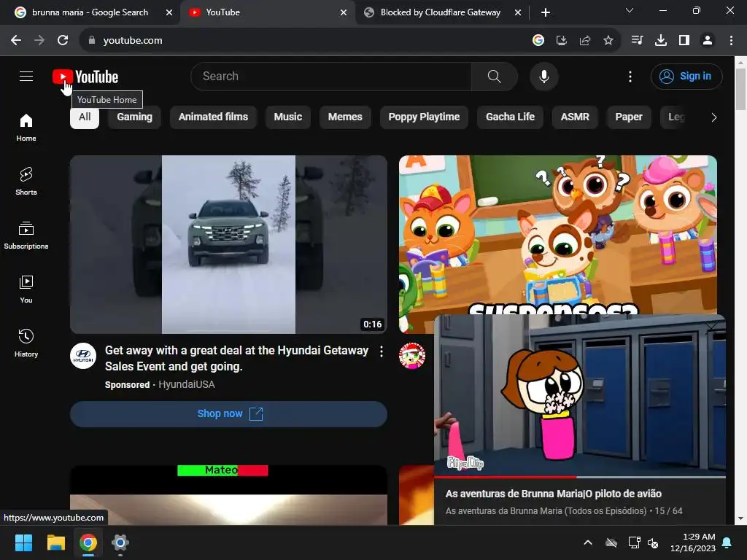Click into the YouTube Search field
This screenshot has height=560, width=747.
[331, 76]
